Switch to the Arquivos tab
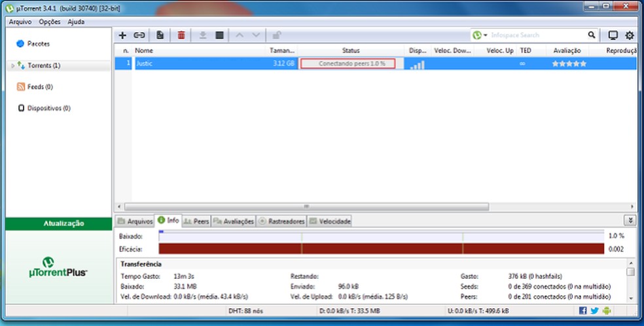 pos(135,221)
